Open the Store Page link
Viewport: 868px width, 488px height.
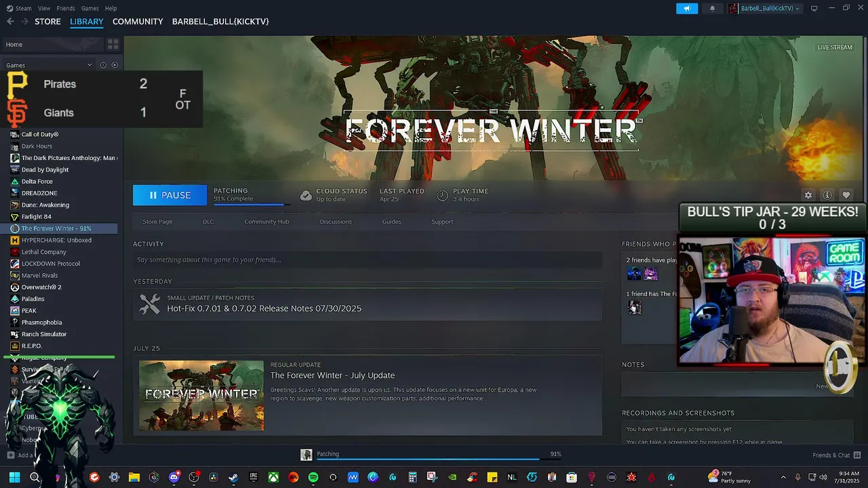pos(157,222)
